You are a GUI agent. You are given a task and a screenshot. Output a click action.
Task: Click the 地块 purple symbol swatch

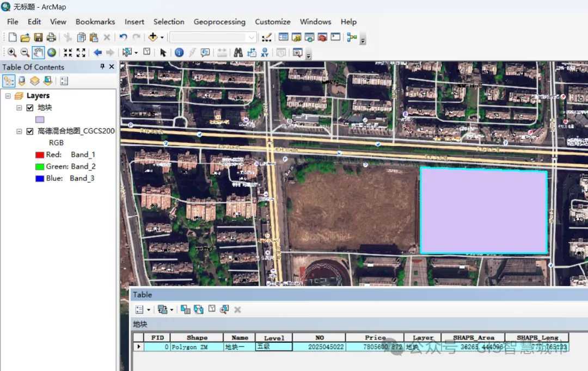(40, 120)
